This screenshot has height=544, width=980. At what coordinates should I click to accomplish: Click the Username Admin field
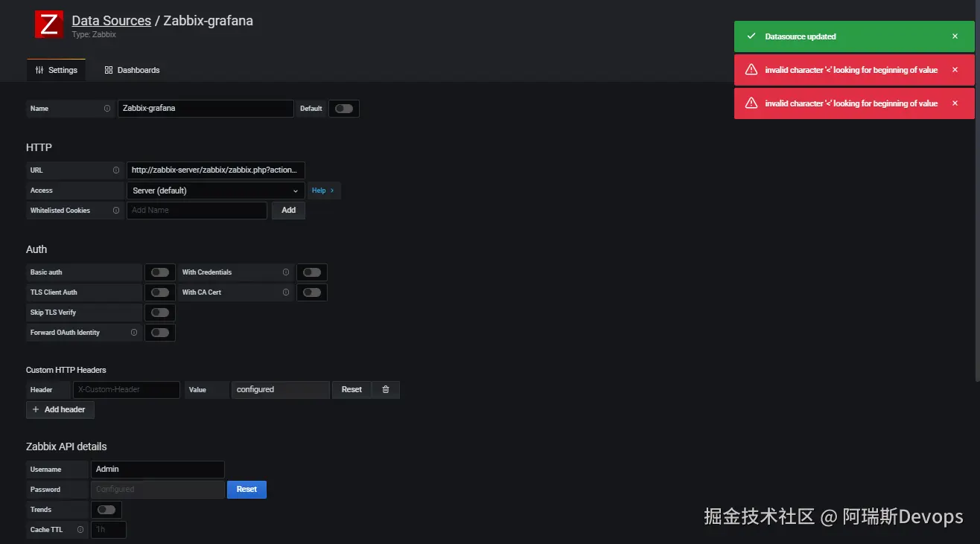tap(158, 470)
